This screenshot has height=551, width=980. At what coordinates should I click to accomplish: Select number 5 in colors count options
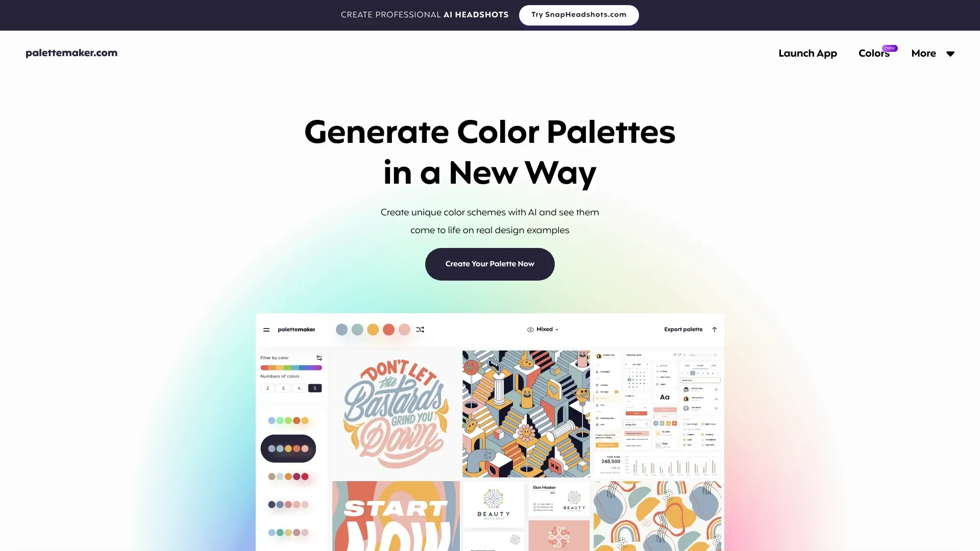click(315, 388)
